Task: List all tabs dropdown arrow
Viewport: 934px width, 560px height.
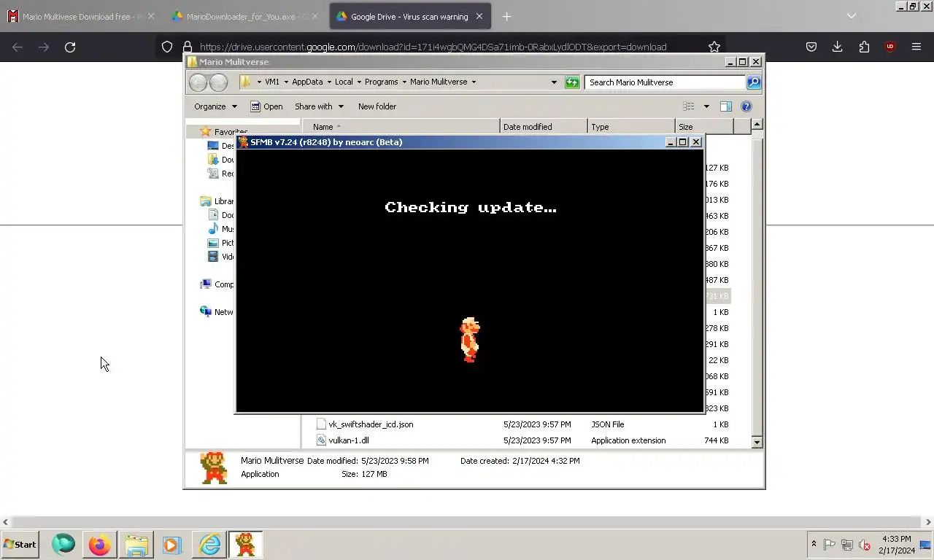Action: click(x=852, y=16)
